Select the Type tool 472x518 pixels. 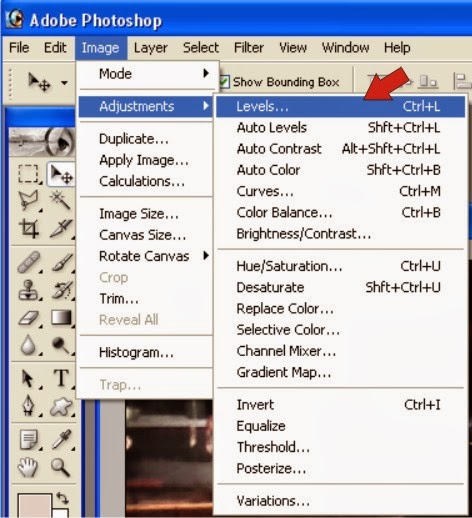(x=62, y=378)
